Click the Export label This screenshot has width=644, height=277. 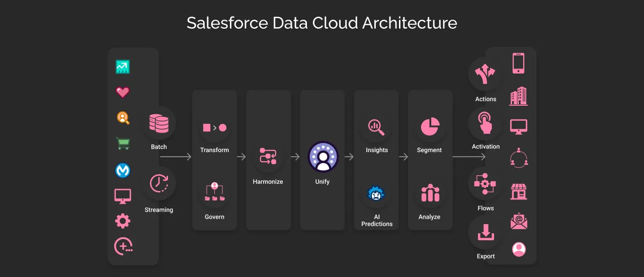click(486, 256)
